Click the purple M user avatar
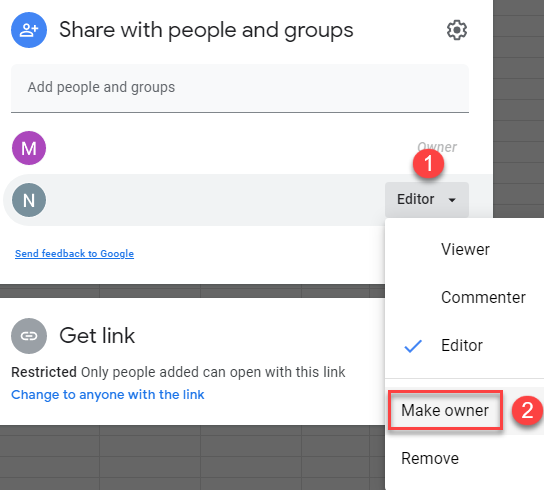The image size is (544, 490). pos(29,148)
